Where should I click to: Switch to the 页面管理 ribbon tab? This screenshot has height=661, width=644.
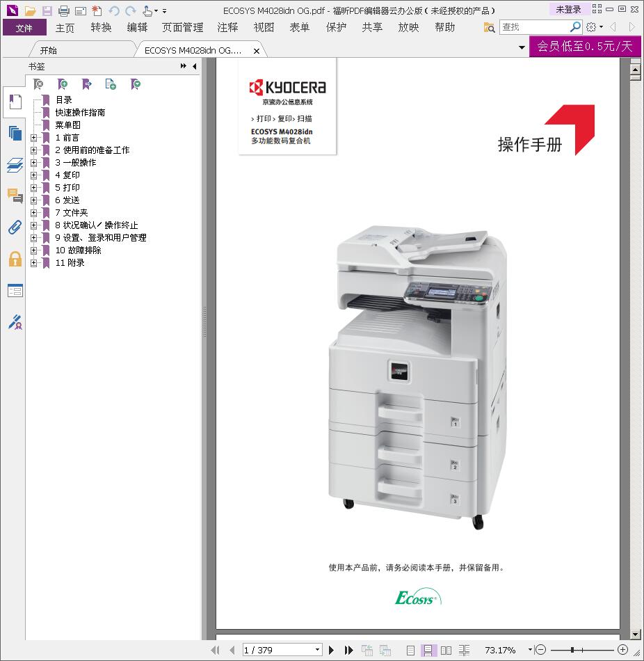(x=182, y=28)
